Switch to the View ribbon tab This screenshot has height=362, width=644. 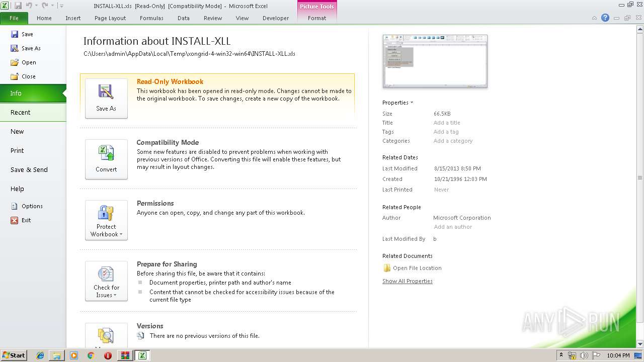(x=242, y=18)
